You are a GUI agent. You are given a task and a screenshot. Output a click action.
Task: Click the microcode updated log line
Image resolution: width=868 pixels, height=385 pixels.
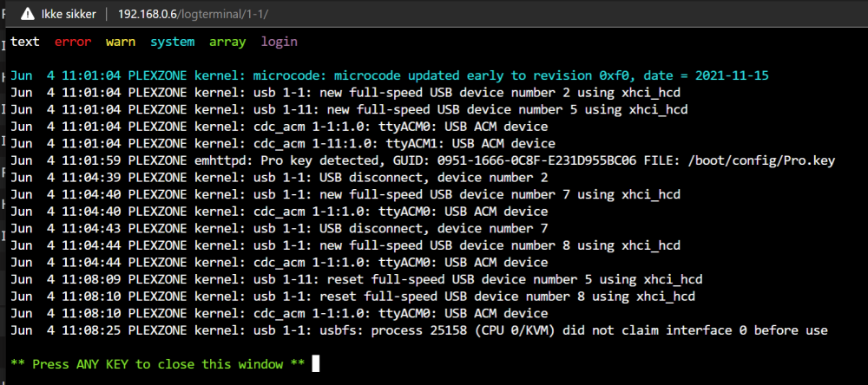tap(390, 75)
